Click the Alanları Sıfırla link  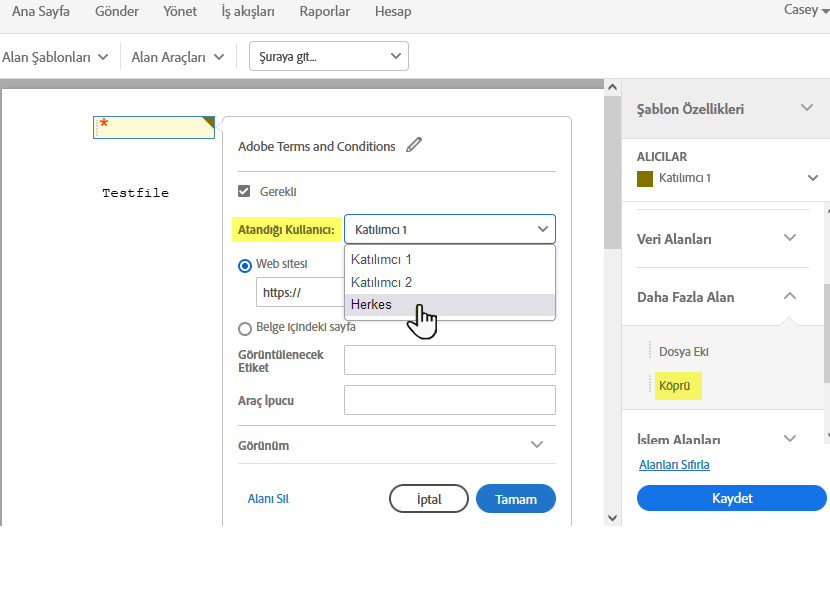coord(674,464)
